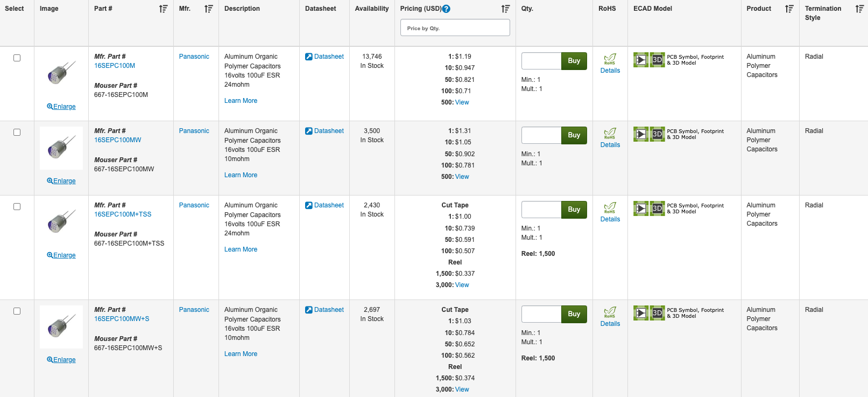Sort by Mfr. column icon

pos(208,9)
